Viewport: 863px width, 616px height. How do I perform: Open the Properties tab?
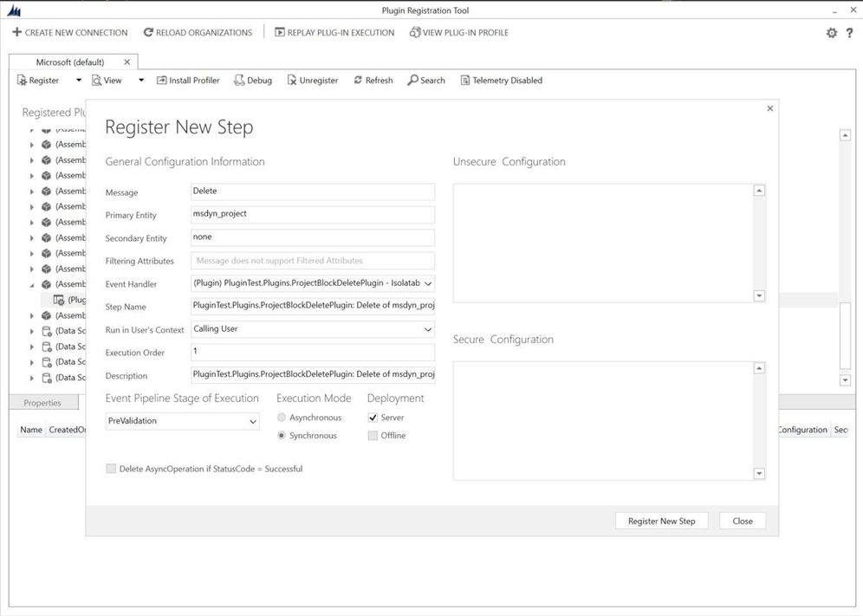43,403
